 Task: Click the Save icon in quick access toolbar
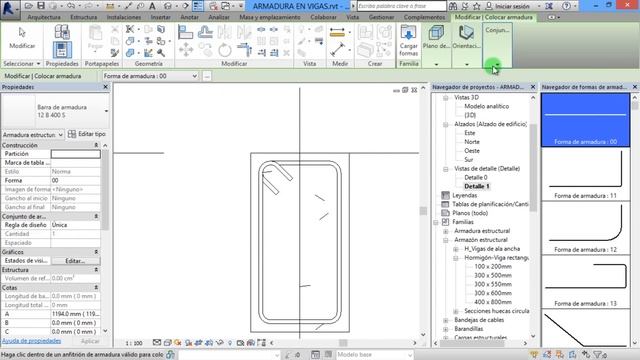pos(40,6)
